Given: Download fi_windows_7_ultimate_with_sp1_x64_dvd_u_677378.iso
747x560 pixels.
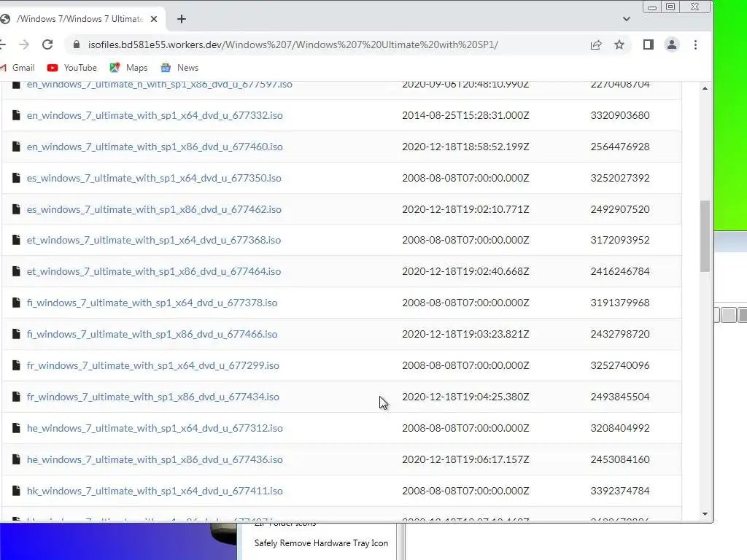Looking at the screenshot, I should pos(152,303).
